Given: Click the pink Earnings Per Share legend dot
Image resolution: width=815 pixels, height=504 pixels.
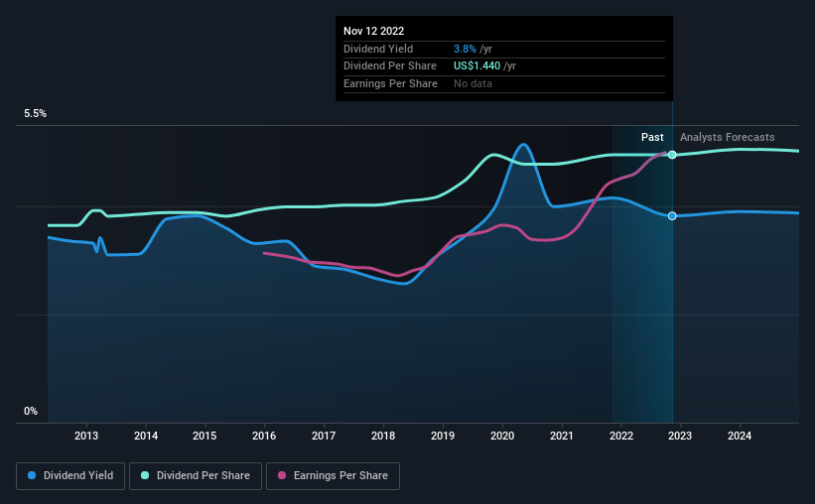Looking at the screenshot, I should tap(282, 475).
